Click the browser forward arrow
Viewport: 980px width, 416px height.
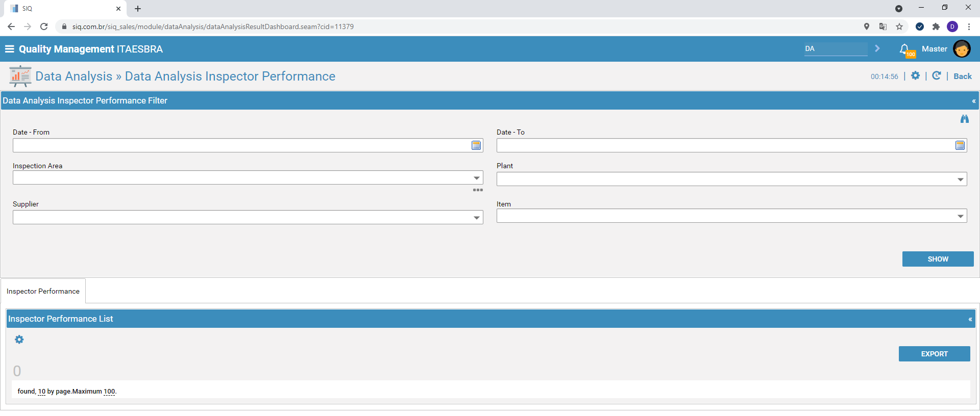28,27
